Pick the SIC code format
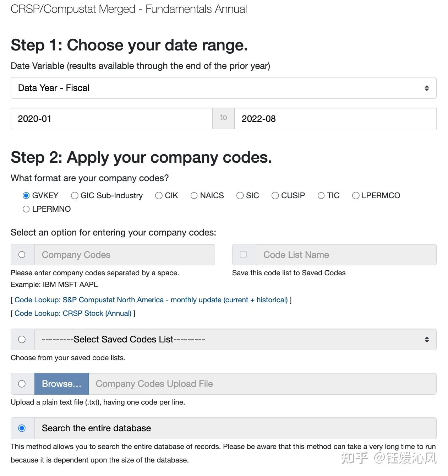 click(240, 196)
